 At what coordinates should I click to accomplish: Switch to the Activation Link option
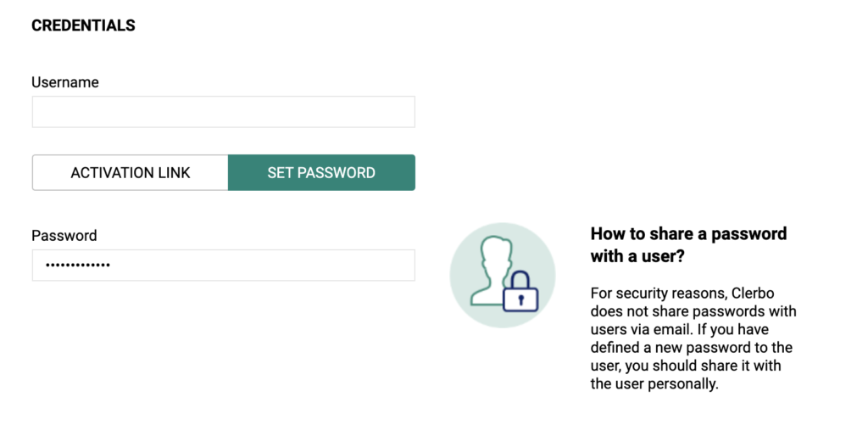coord(130,173)
